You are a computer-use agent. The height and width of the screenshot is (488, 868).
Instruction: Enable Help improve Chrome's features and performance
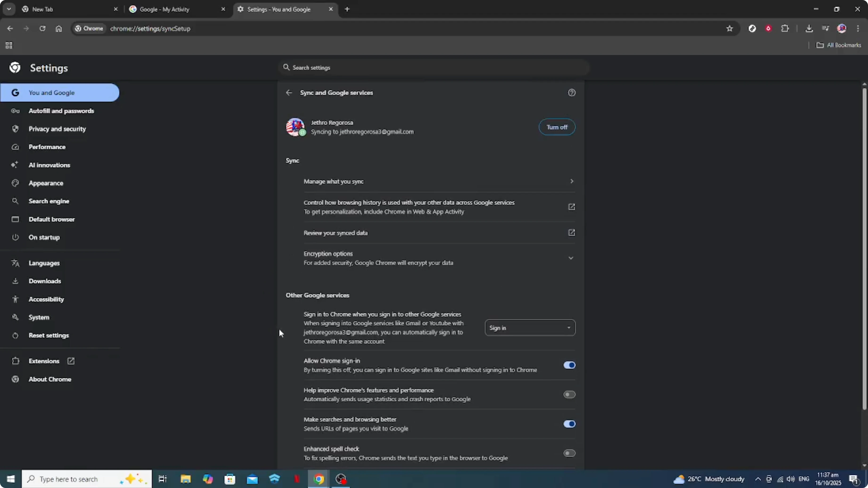pos(569,394)
